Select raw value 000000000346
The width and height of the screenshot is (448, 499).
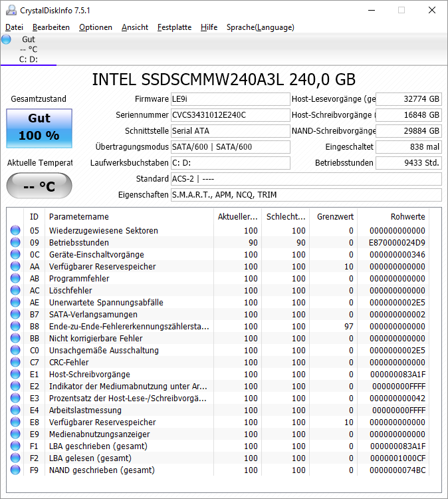pos(397,255)
